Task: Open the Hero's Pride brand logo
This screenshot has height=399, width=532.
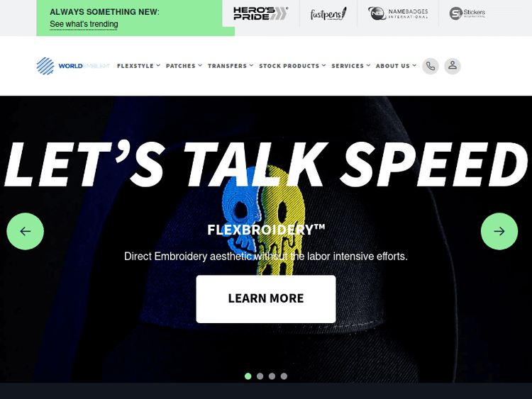Action: pyautogui.click(x=260, y=13)
